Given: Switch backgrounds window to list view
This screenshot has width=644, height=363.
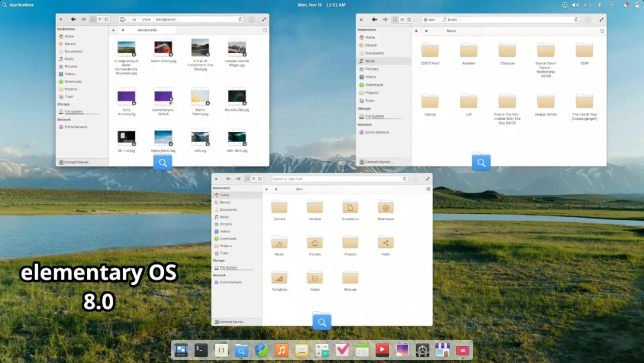Looking at the screenshot, I should click(x=100, y=19).
